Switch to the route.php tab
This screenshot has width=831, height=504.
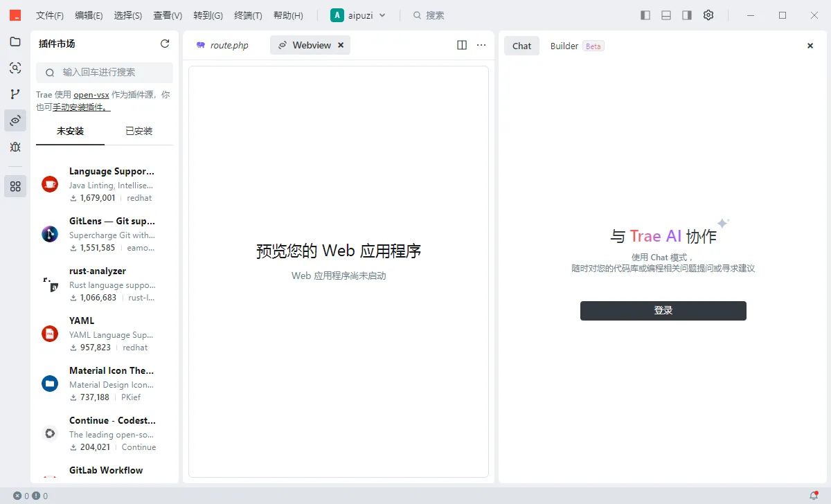point(222,45)
